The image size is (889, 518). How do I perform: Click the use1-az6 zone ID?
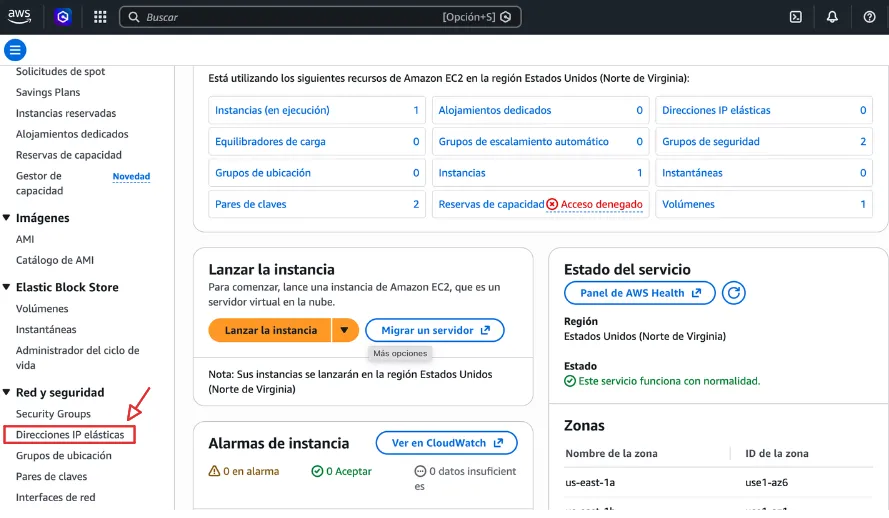coord(767,483)
